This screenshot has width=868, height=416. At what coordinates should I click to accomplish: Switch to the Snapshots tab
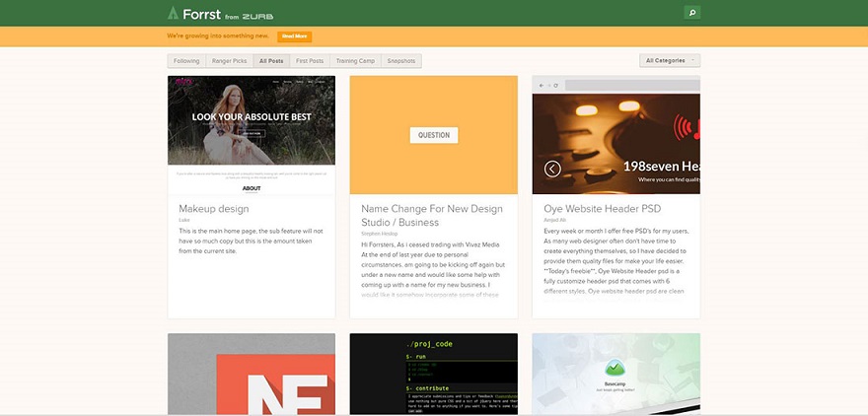point(401,61)
